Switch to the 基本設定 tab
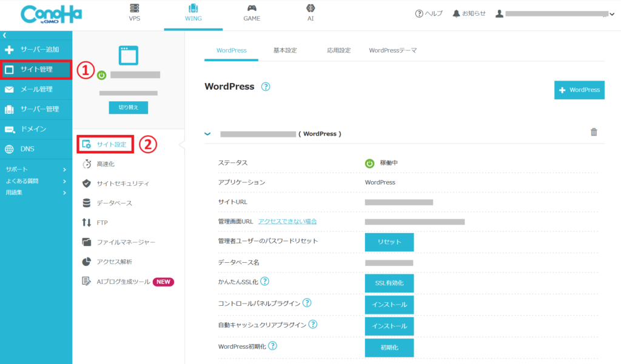The height and width of the screenshot is (364, 621). [285, 51]
